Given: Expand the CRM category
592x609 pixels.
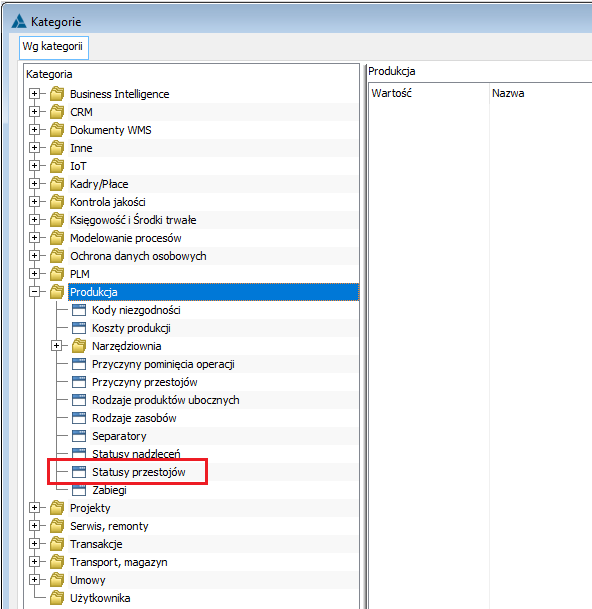Looking at the screenshot, I should 35,112.
